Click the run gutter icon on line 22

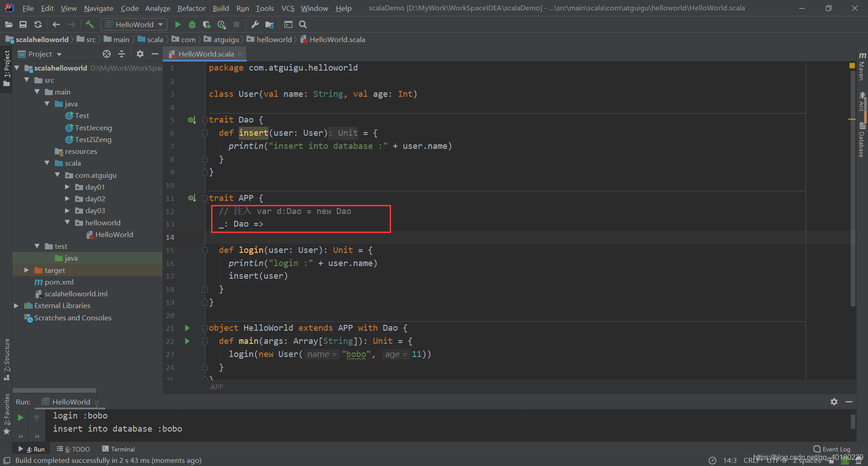click(187, 341)
